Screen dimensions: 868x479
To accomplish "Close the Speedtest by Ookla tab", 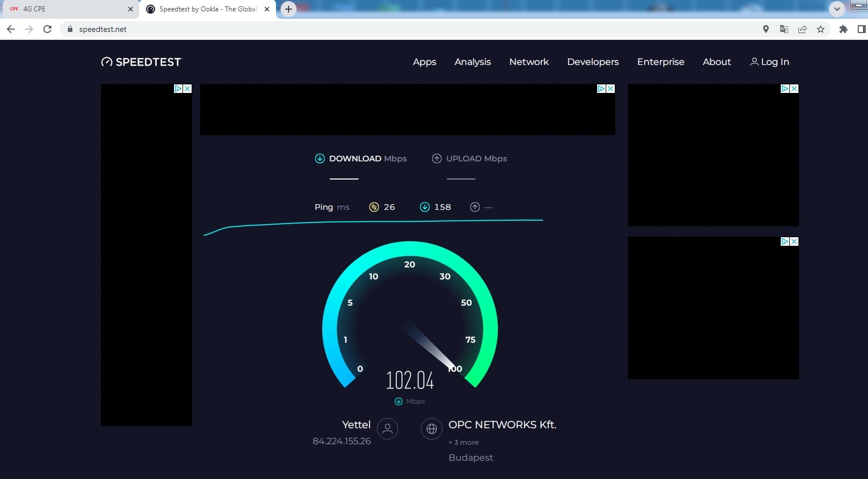I will click(x=267, y=9).
